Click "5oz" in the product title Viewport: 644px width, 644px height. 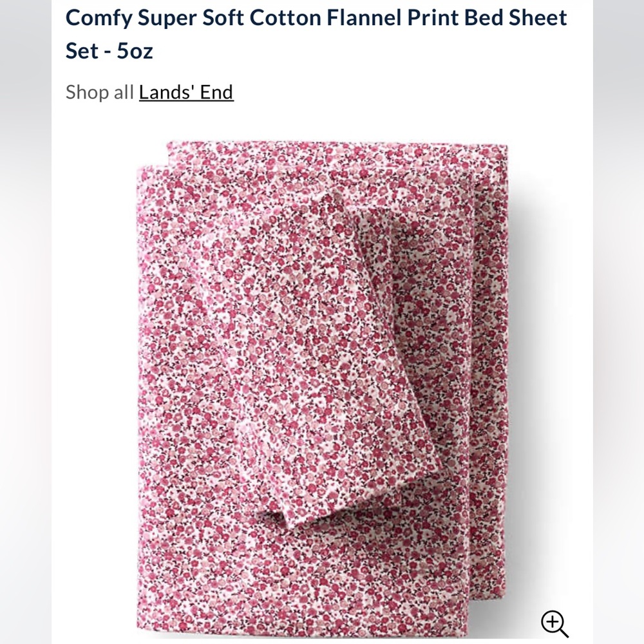click(x=135, y=51)
